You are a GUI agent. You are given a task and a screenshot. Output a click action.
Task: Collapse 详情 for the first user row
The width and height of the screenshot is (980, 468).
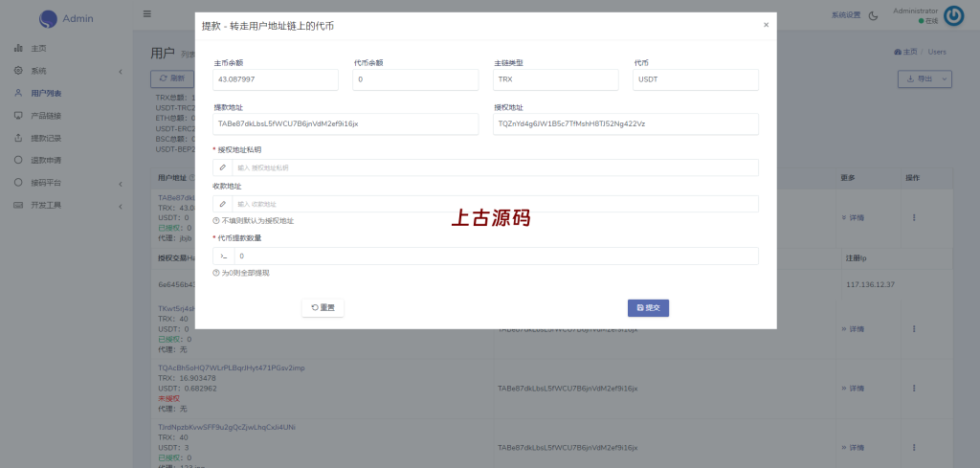[x=853, y=217]
